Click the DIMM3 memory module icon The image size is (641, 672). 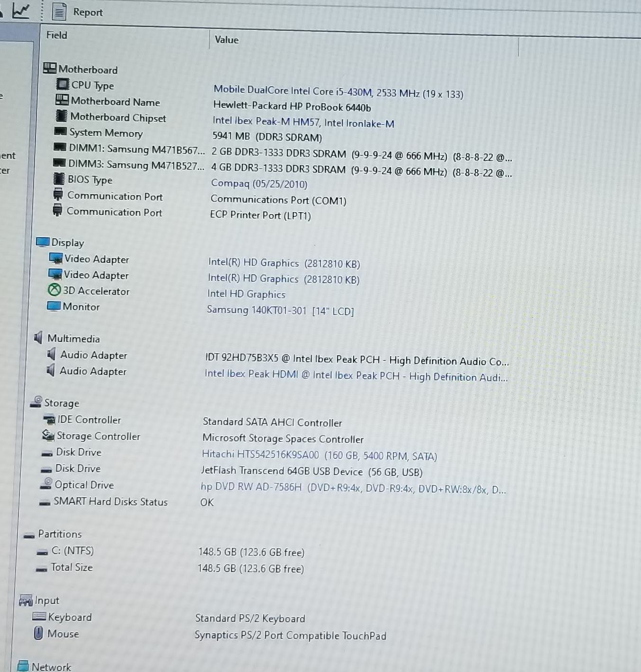point(59,163)
